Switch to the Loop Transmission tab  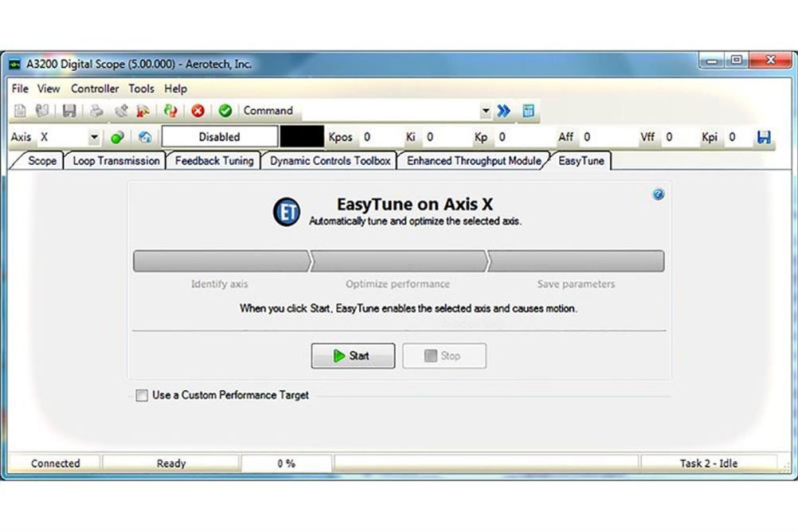[116, 161]
